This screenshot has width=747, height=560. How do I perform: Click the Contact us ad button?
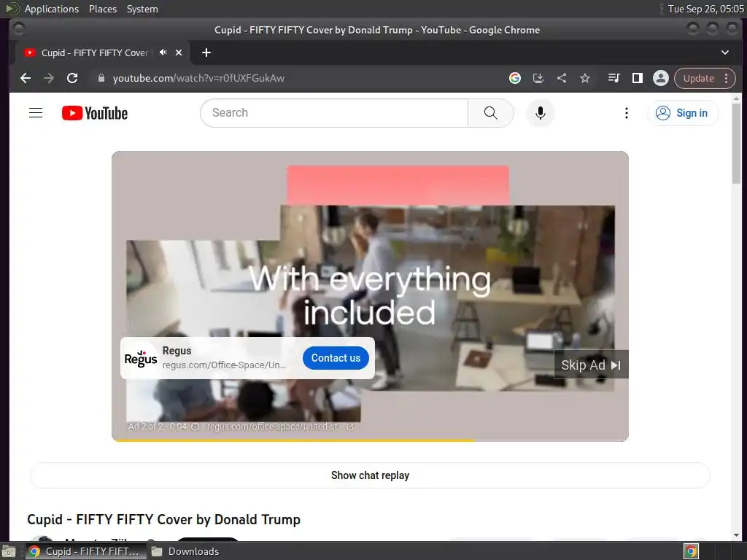coord(336,358)
